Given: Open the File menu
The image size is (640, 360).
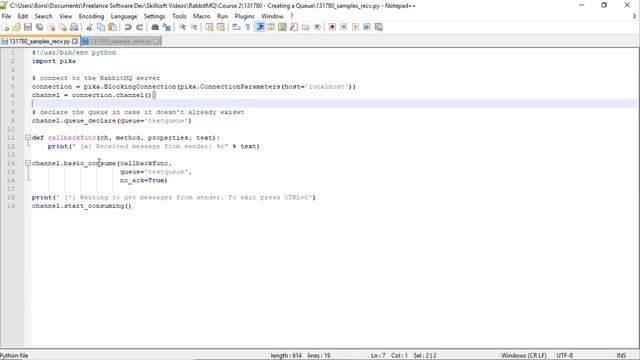Looking at the screenshot, I should click(6, 16).
